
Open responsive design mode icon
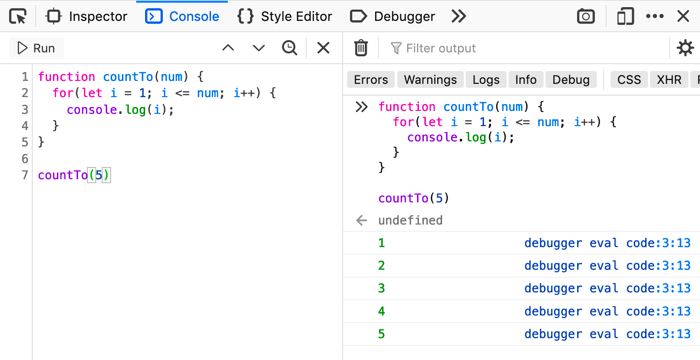[625, 17]
